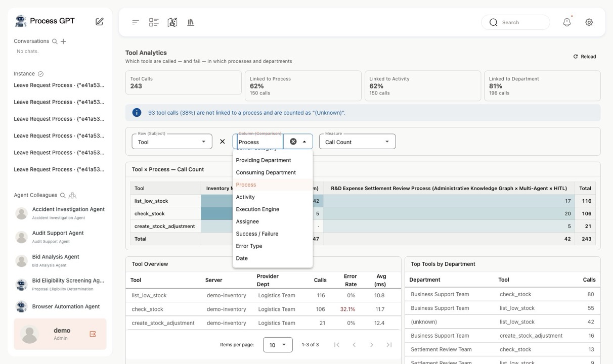Image resolution: width=613 pixels, height=364 pixels.
Task: Select Consuming Department option
Action: coord(273,172)
